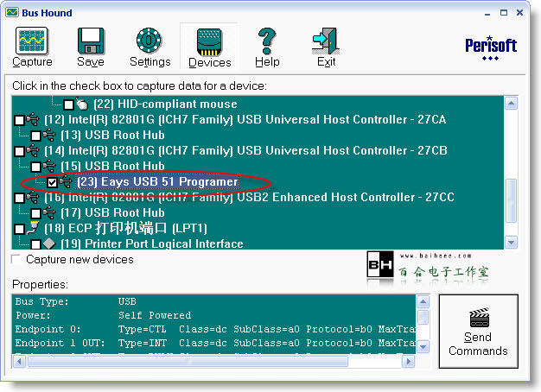Check the [16] USB2 Enhanced Host Controller checkbox

tap(19, 198)
